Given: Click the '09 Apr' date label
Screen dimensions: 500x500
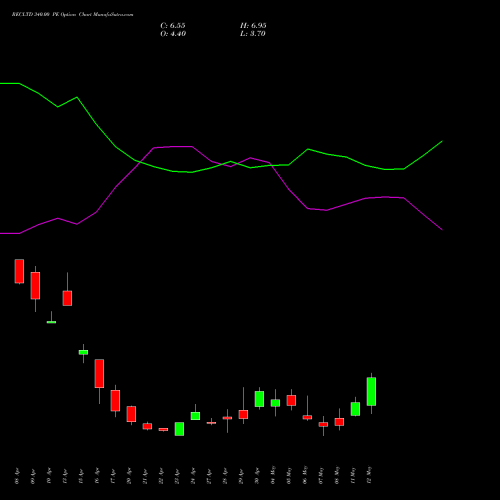Looking at the screenshot, I should click(33, 476).
